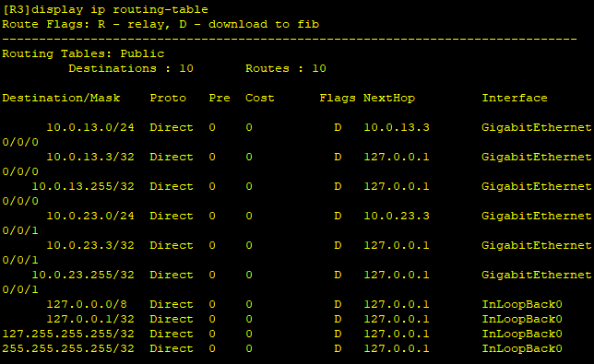The image size is (594, 364).
Task: Click the 'Routing Tables: Public' line
Action: pos(83,53)
